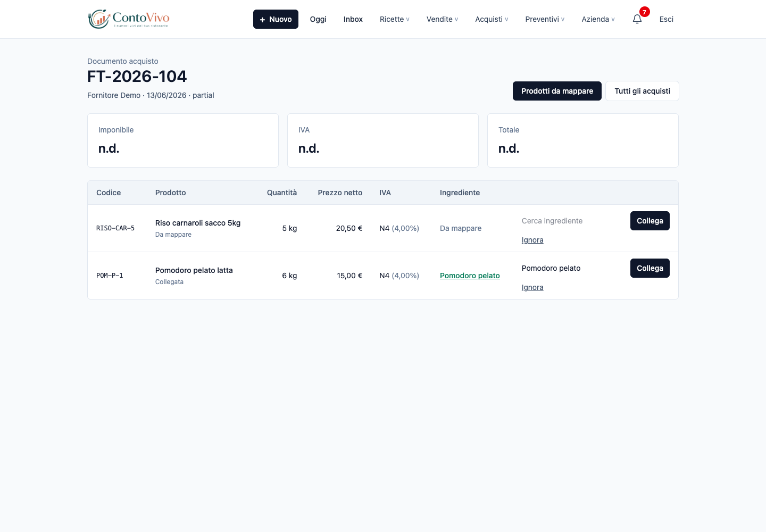This screenshot has width=766, height=532.
Task: Ignore the Riso carnaroli product
Action: (532, 240)
